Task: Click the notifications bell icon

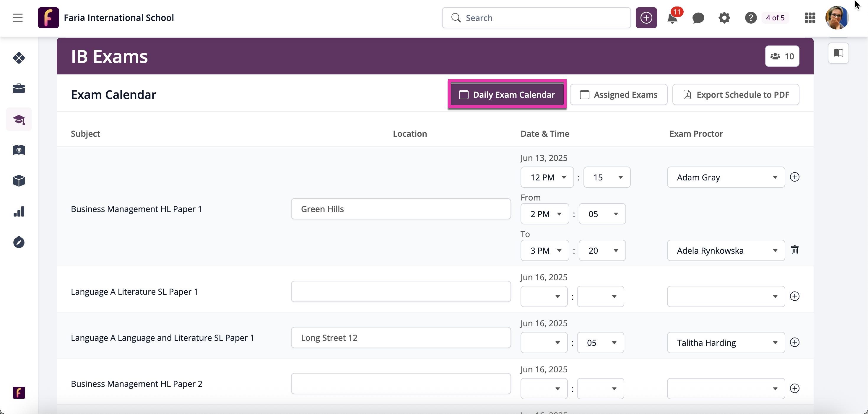Action: 672,18
